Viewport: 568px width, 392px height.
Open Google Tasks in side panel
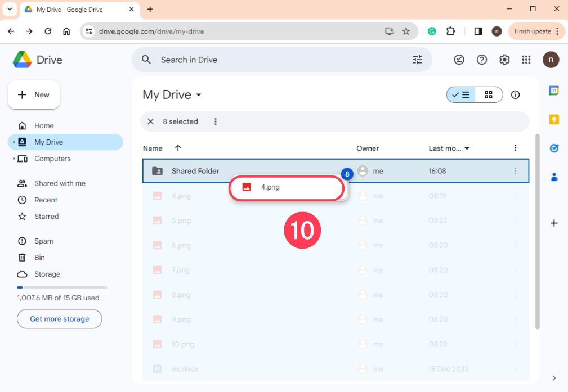tap(554, 148)
